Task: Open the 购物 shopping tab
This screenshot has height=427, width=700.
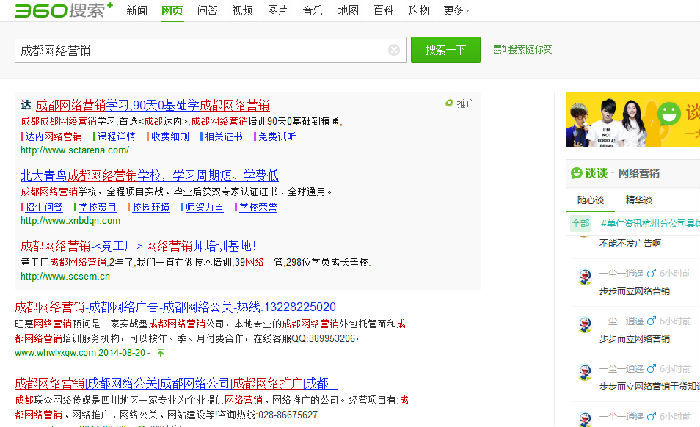Action: click(x=418, y=10)
